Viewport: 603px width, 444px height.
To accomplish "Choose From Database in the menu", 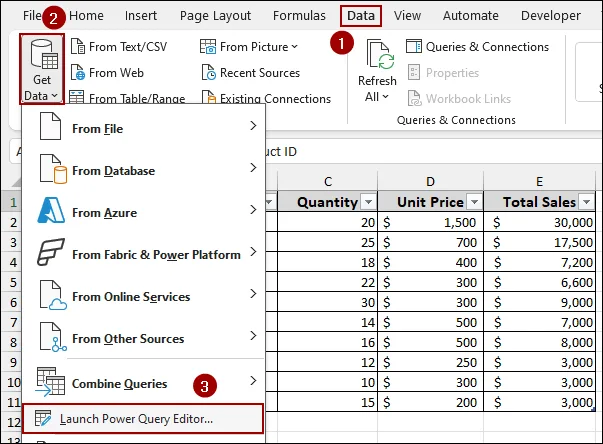I will point(143,169).
